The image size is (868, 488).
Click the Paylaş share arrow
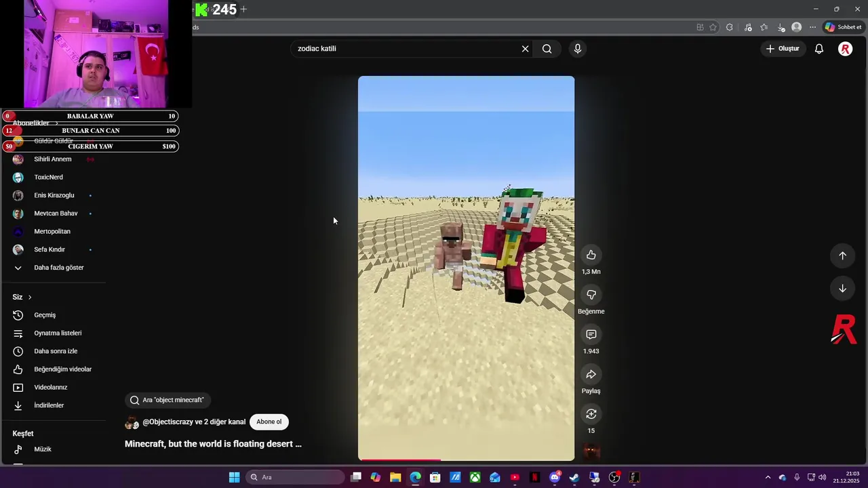pos(591,374)
